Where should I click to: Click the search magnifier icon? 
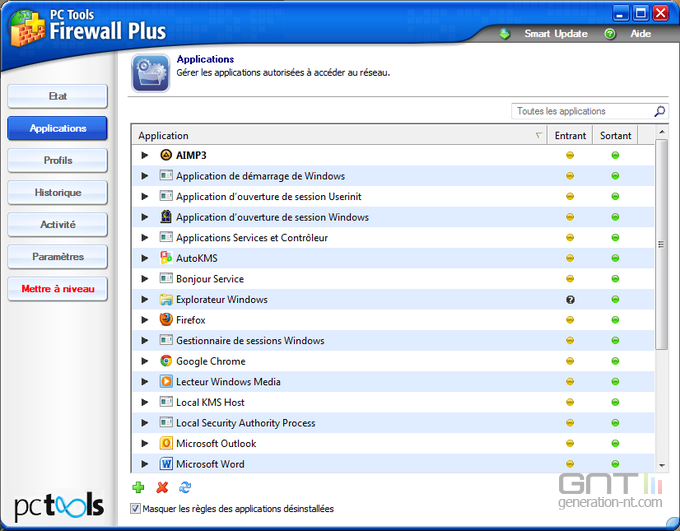coord(659,111)
